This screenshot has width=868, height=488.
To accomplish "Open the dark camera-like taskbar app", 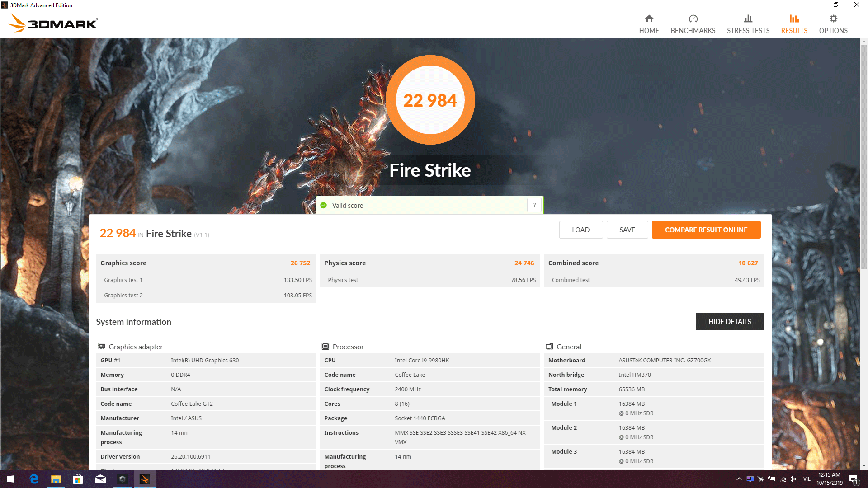I will coord(122,479).
